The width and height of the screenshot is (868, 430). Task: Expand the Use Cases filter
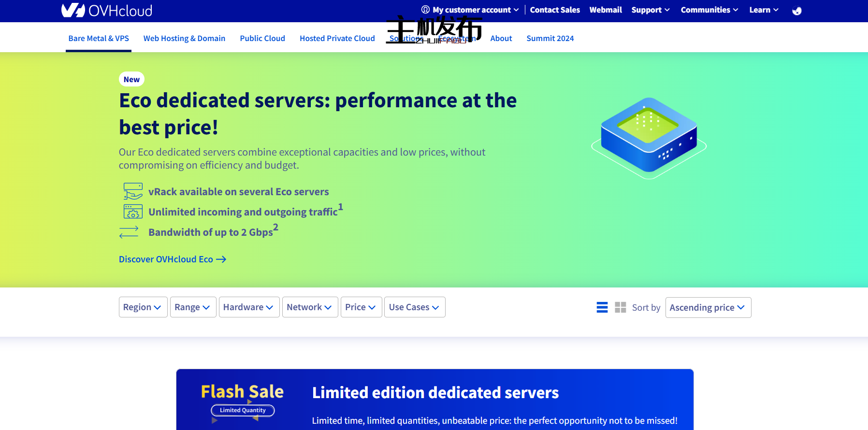click(414, 307)
